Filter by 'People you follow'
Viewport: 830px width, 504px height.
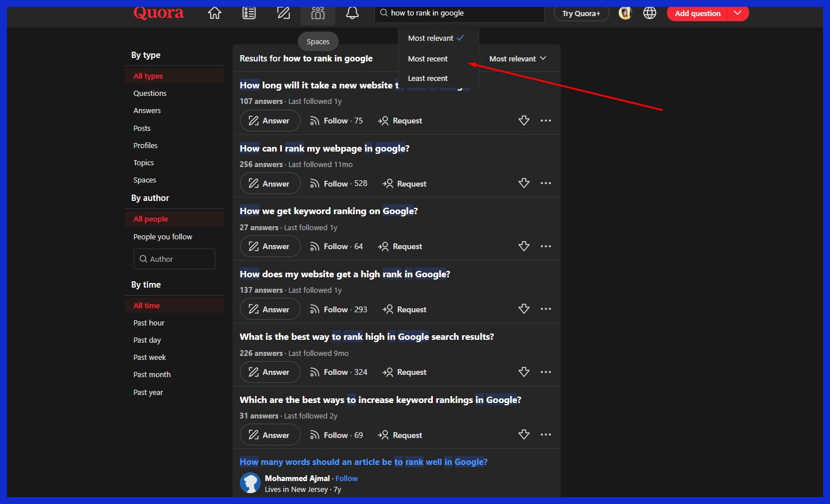click(x=162, y=237)
